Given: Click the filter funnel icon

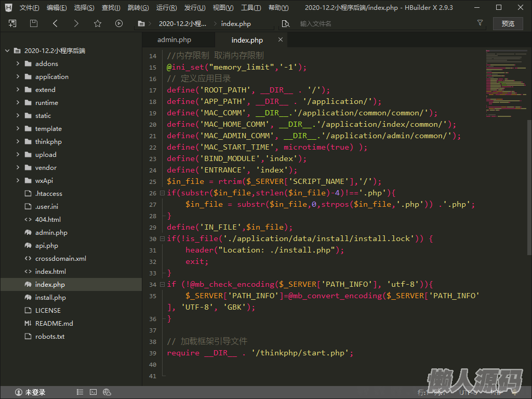Looking at the screenshot, I should pos(480,23).
